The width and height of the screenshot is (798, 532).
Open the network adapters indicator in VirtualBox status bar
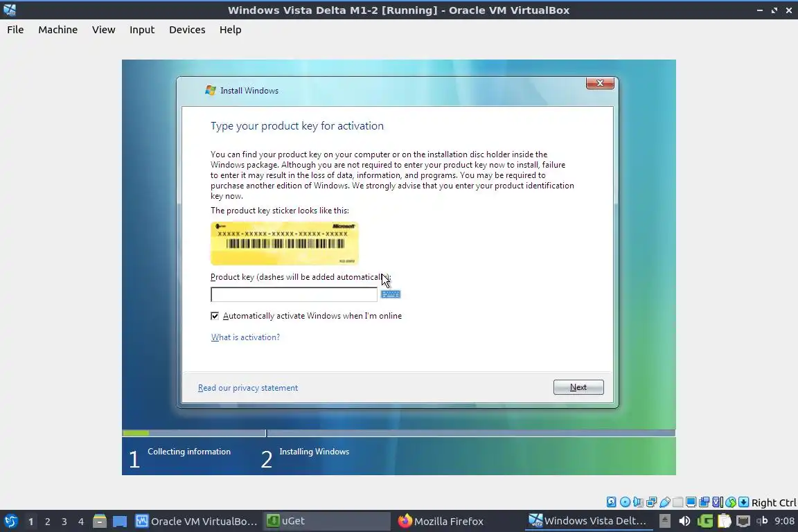pyautogui.click(x=651, y=502)
